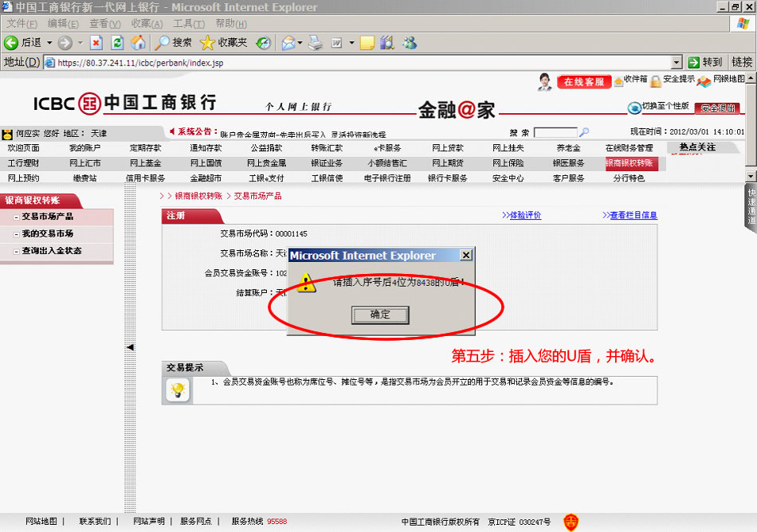Click the IE Back arrow icon
This screenshot has height=532, width=757.
tap(10, 43)
